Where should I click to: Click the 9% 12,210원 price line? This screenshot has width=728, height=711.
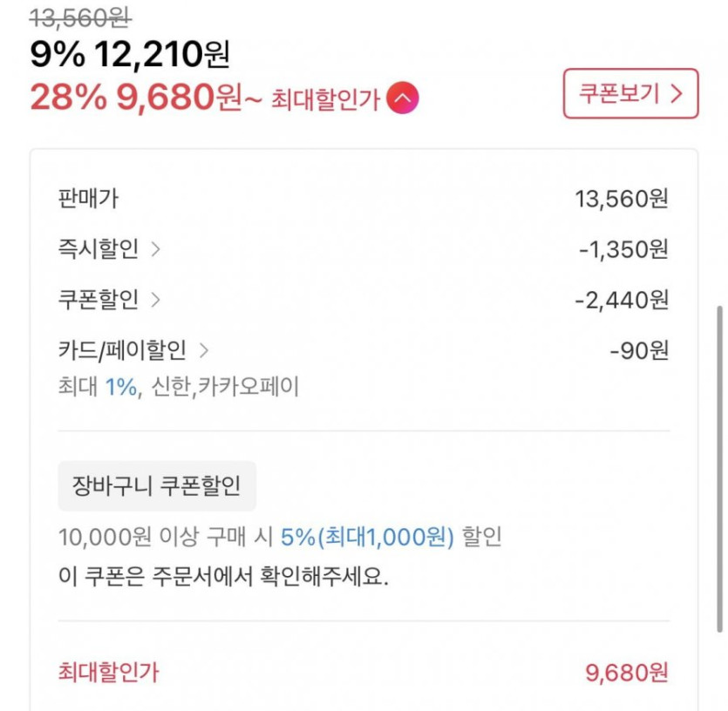pyautogui.click(x=130, y=56)
